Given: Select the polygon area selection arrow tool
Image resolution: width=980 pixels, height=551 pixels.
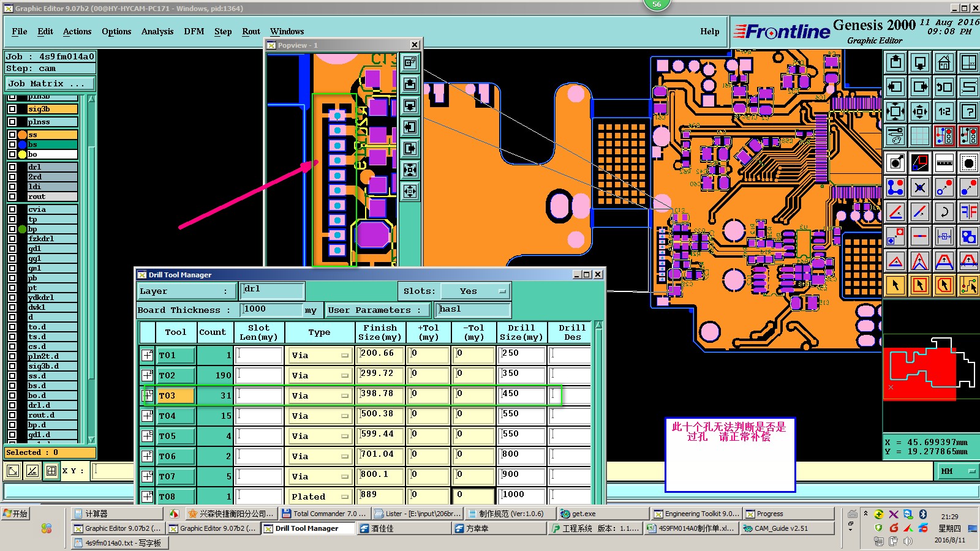Looking at the screenshot, I should click(944, 285).
